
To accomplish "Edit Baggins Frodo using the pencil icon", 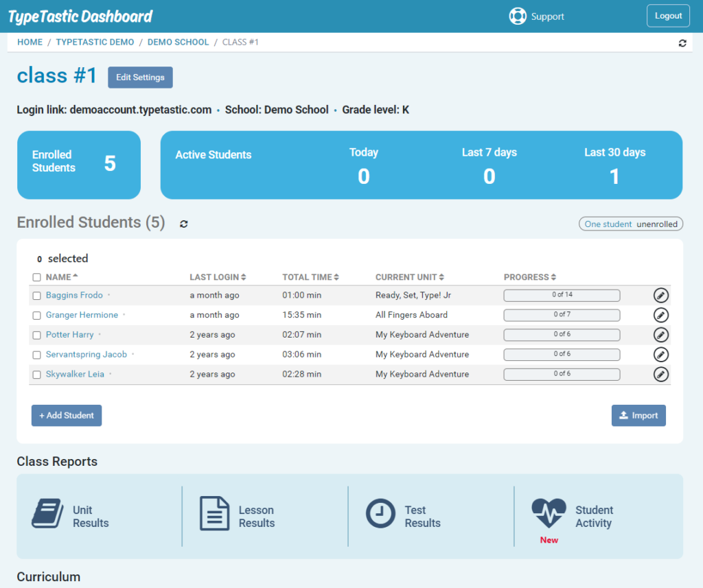I will (660, 295).
